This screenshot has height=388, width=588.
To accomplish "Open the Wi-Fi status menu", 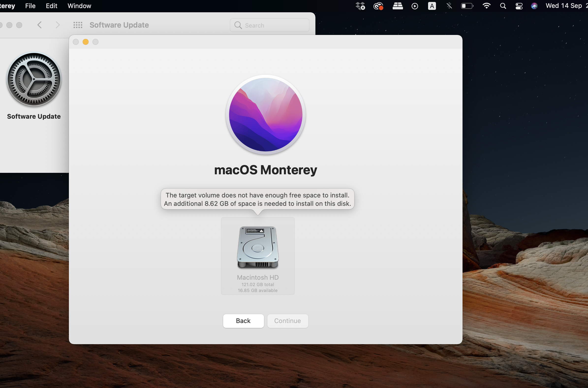I will click(486, 6).
